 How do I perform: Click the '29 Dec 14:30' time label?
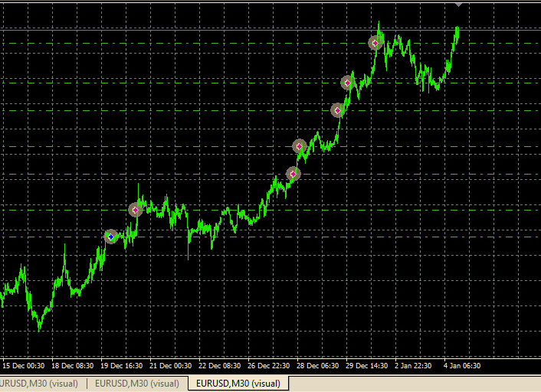[366, 366]
